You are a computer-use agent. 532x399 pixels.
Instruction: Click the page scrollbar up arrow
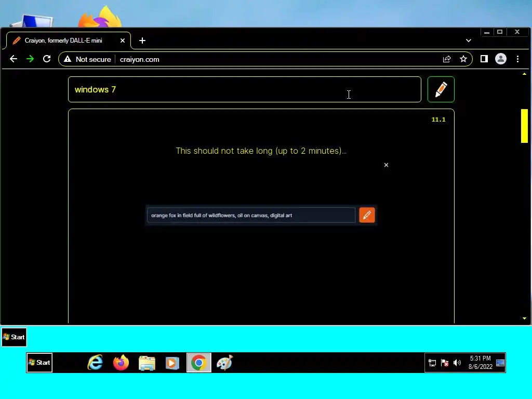click(525, 74)
